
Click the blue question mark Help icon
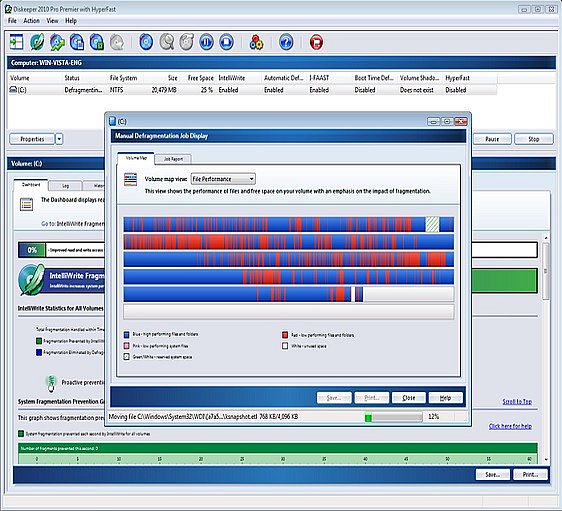tap(286, 42)
